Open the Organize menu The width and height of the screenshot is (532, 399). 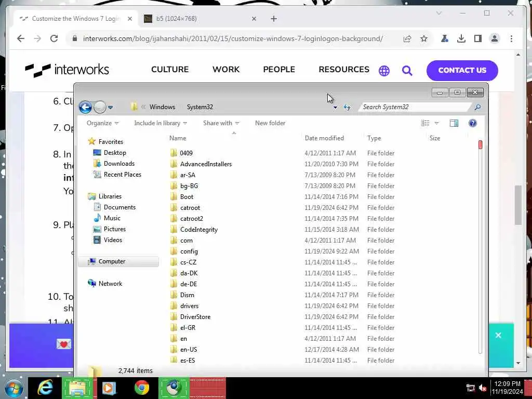(x=102, y=123)
